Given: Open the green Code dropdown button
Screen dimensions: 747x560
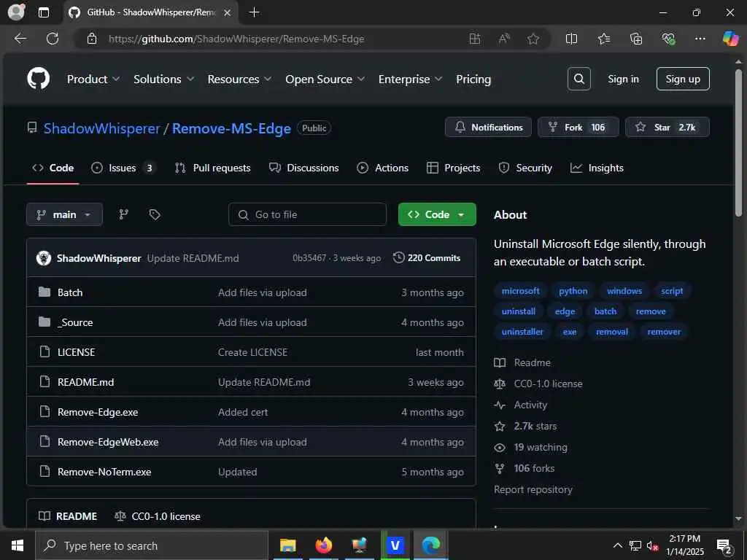Looking at the screenshot, I should click(x=437, y=214).
